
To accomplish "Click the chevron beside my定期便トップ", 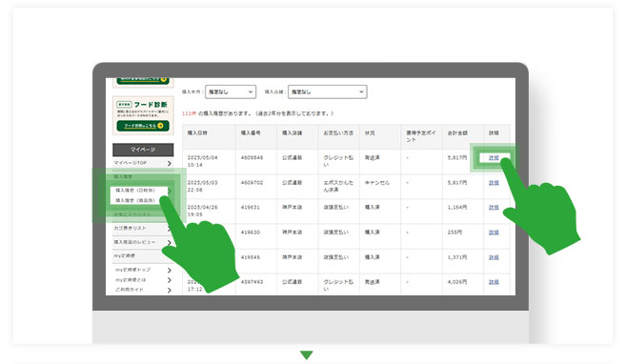I will tap(170, 271).
